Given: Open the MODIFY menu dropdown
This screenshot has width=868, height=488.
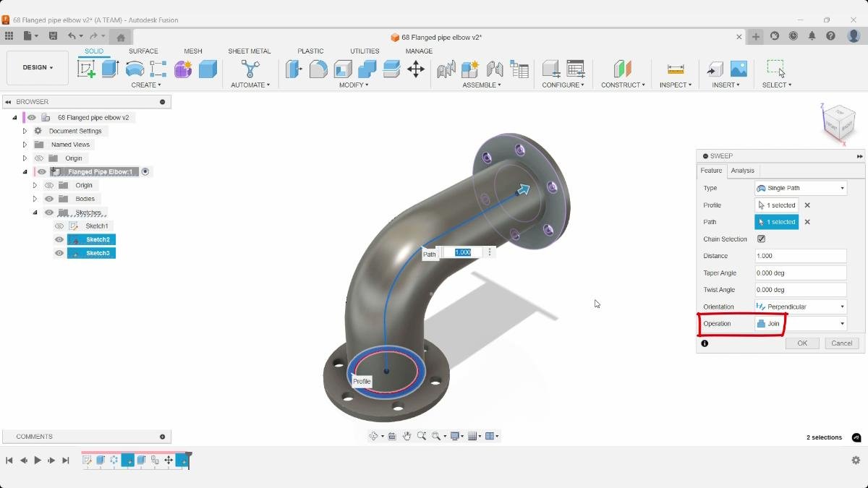Looking at the screenshot, I should click(354, 85).
